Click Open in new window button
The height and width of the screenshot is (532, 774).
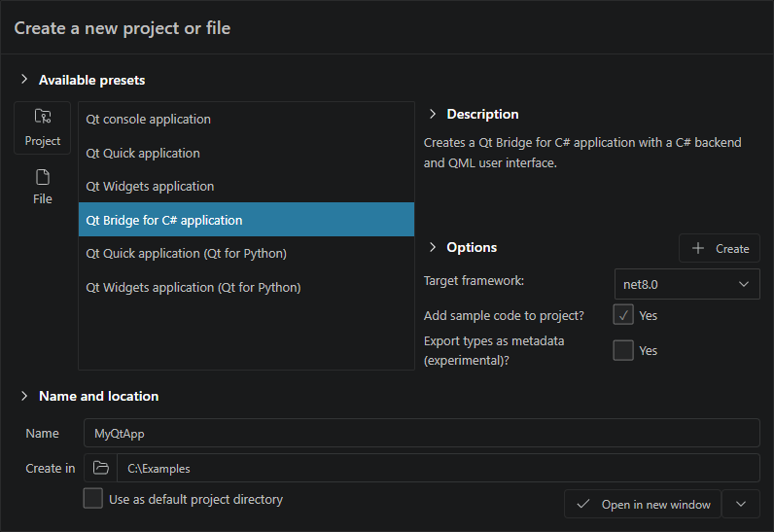(643, 505)
